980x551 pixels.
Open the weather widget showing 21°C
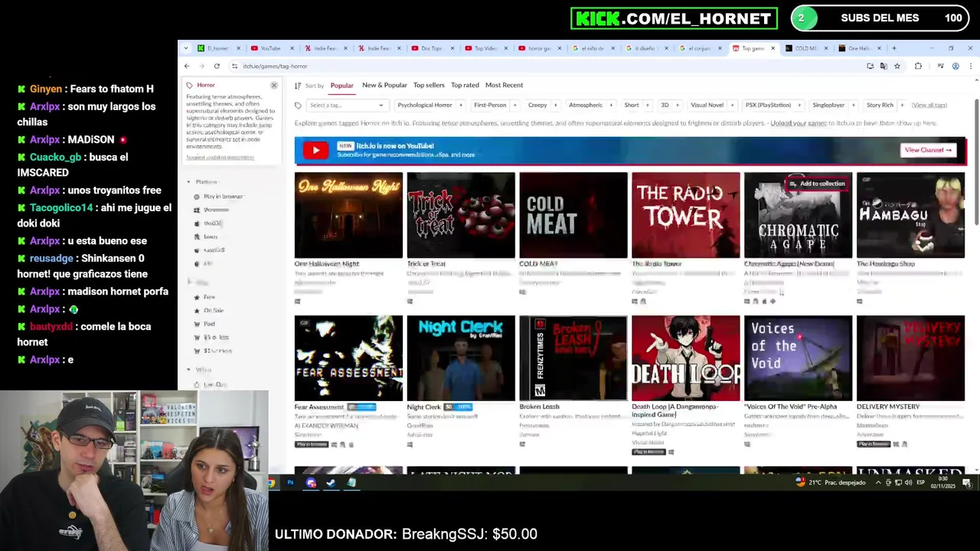pos(831,483)
